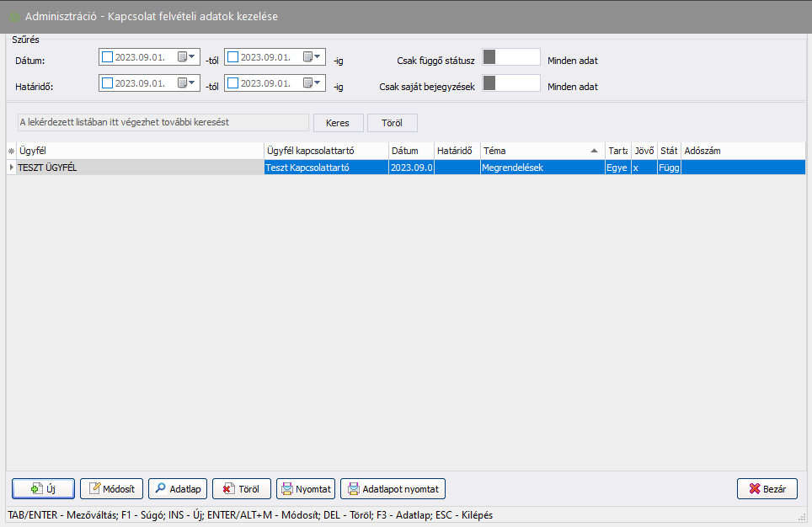812x527 pixels.
Task: Click the Nyomtat print button
Action: coord(306,489)
